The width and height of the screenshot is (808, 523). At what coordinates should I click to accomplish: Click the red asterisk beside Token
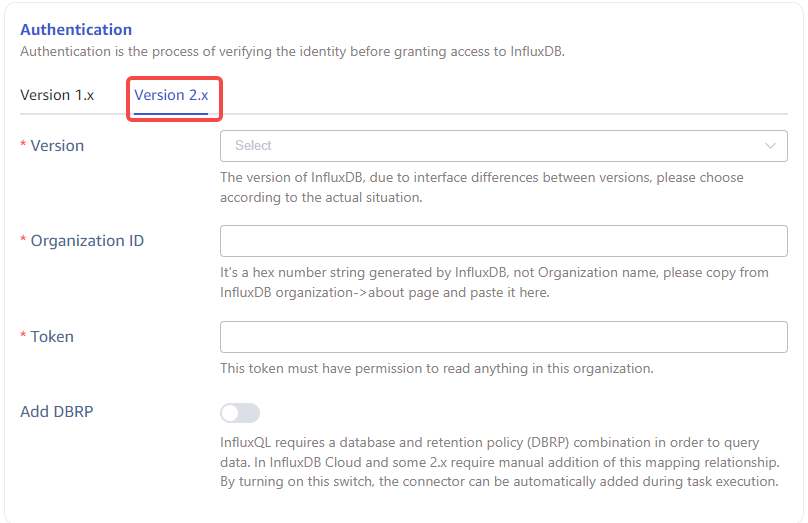[x=24, y=337]
